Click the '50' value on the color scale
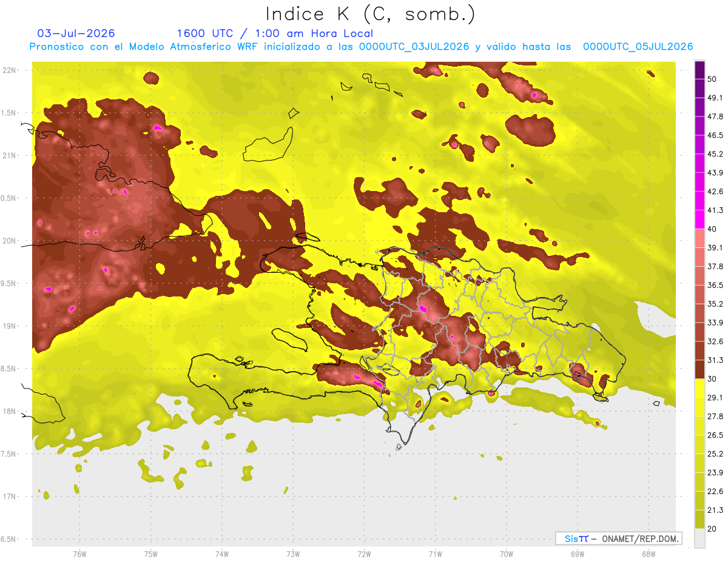The image size is (728, 562). [712, 79]
